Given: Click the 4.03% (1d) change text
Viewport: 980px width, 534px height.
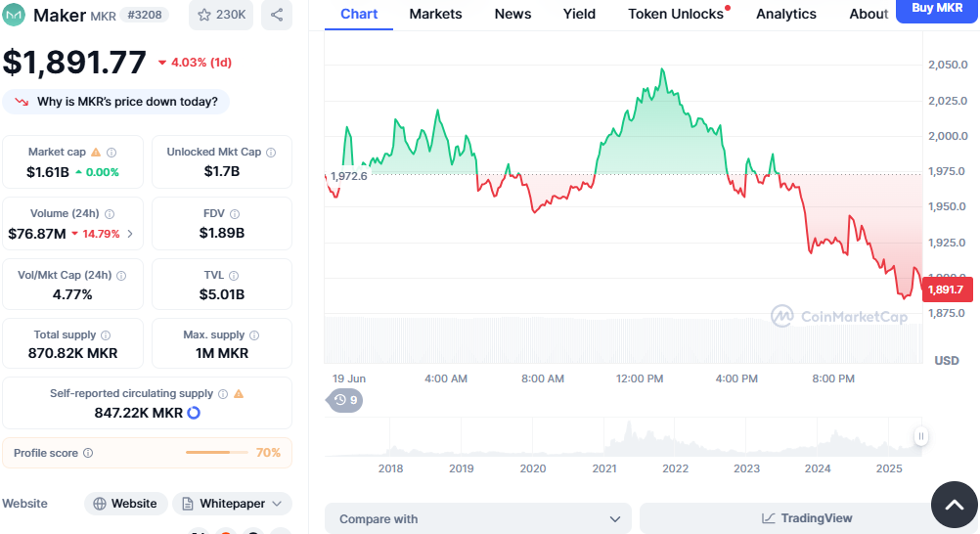Looking at the screenshot, I should click(x=201, y=63).
